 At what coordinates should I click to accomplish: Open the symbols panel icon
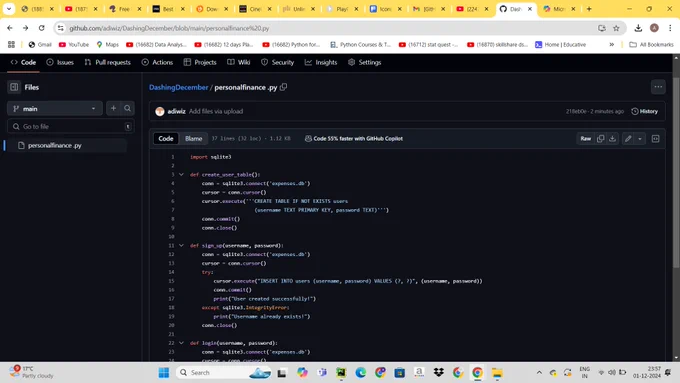pos(655,138)
